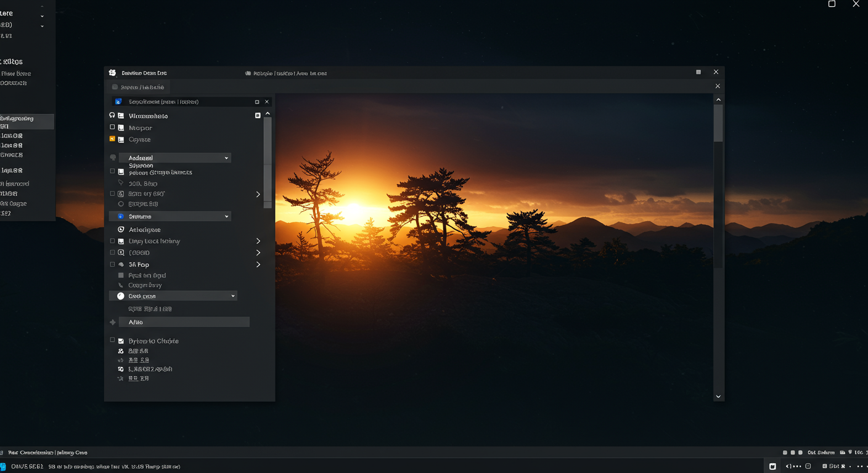Screen dimensions: 868x473
Task: Select the highlighted entry in the left sidebar
Action: point(27,121)
